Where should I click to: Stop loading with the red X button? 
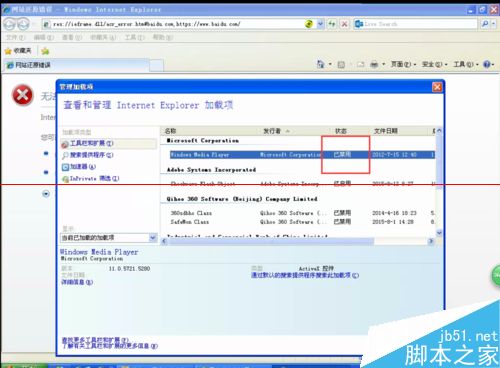(344, 24)
